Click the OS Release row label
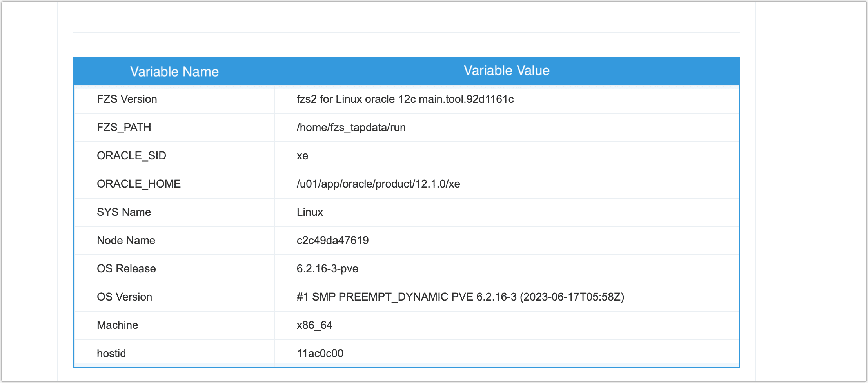Viewport: 868px width, 383px height. [126, 269]
